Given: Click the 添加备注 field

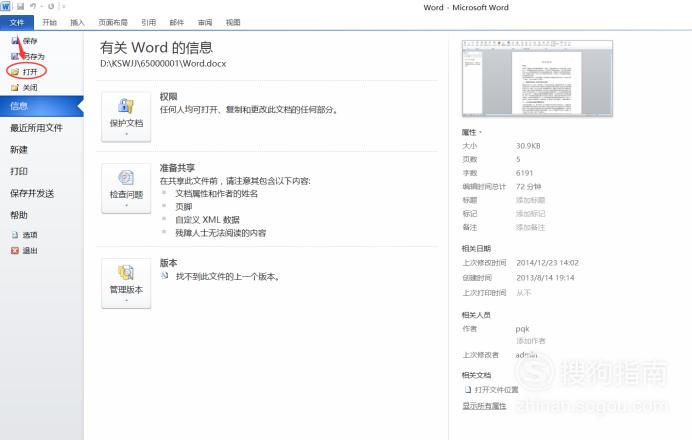Looking at the screenshot, I should coord(530,227).
